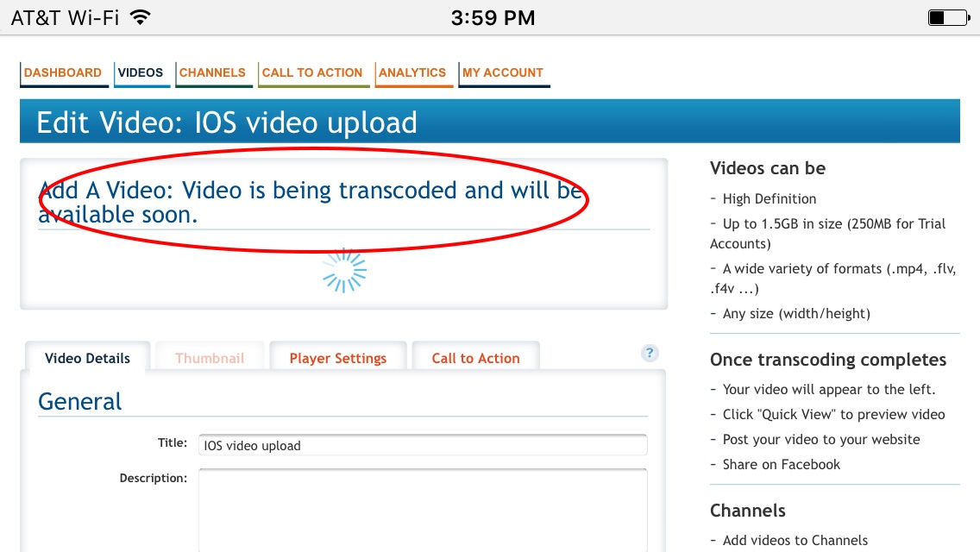Image resolution: width=980 pixels, height=552 pixels.
Task: Tap the 3:59 PM clock
Action: 493,17
